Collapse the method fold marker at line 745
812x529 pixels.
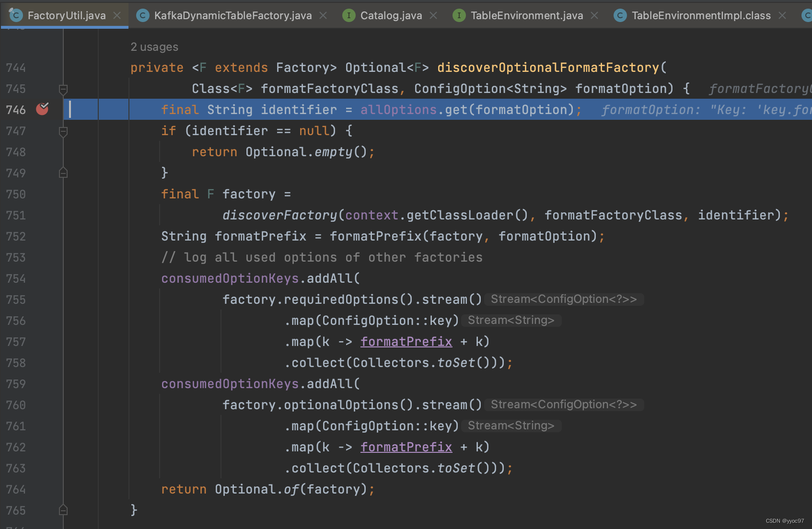(63, 89)
